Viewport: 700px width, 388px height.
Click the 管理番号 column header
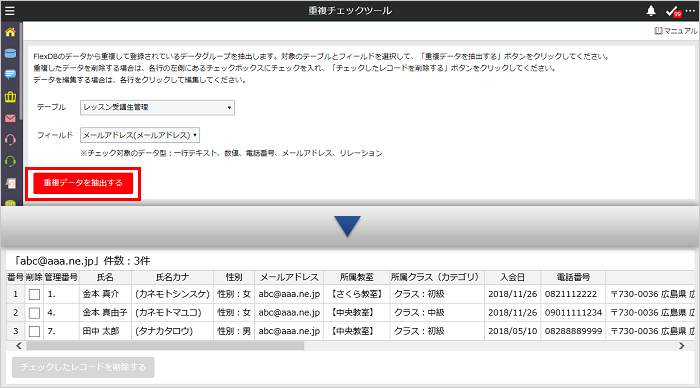pos(61,277)
